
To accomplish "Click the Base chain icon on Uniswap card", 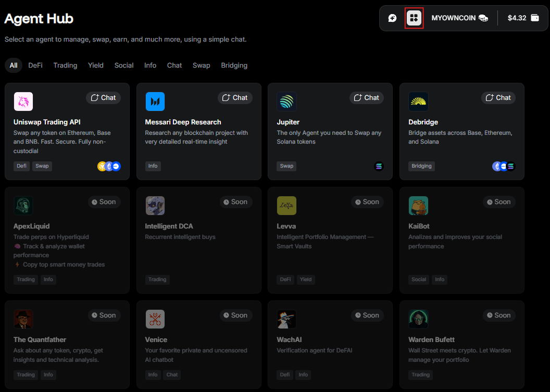I will 116,166.
